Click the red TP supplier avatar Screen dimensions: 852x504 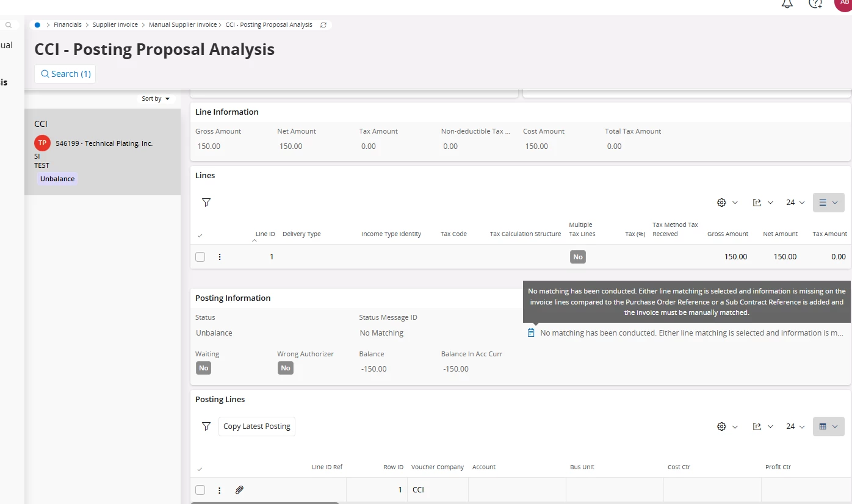coord(42,143)
